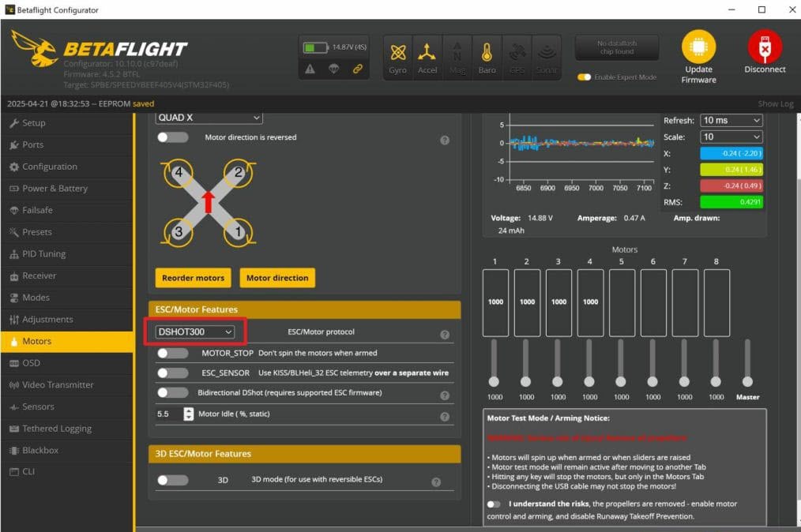Open the DSHOT300 protocol dropdown

195,332
